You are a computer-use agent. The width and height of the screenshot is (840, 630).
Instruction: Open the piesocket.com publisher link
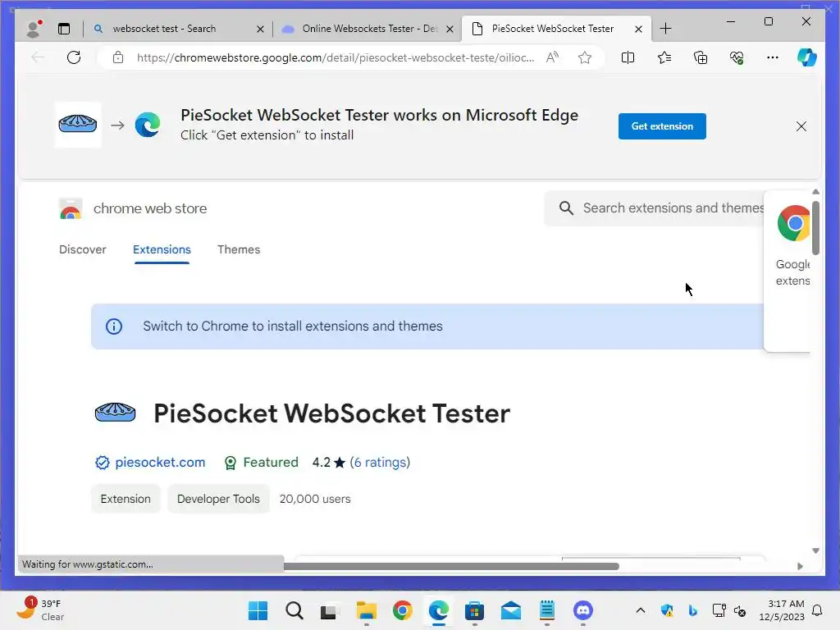click(x=160, y=463)
